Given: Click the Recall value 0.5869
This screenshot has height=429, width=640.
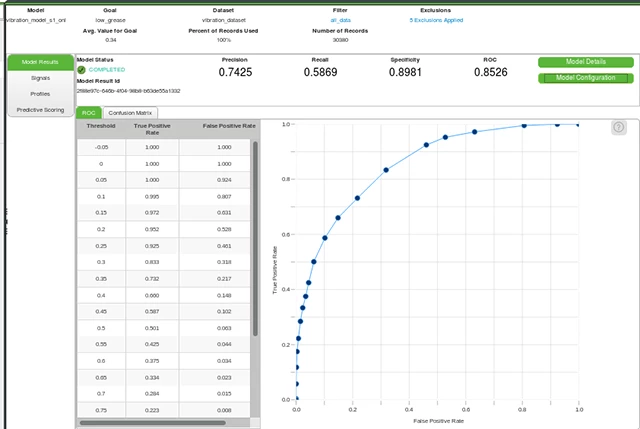Looking at the screenshot, I should (x=320, y=72).
